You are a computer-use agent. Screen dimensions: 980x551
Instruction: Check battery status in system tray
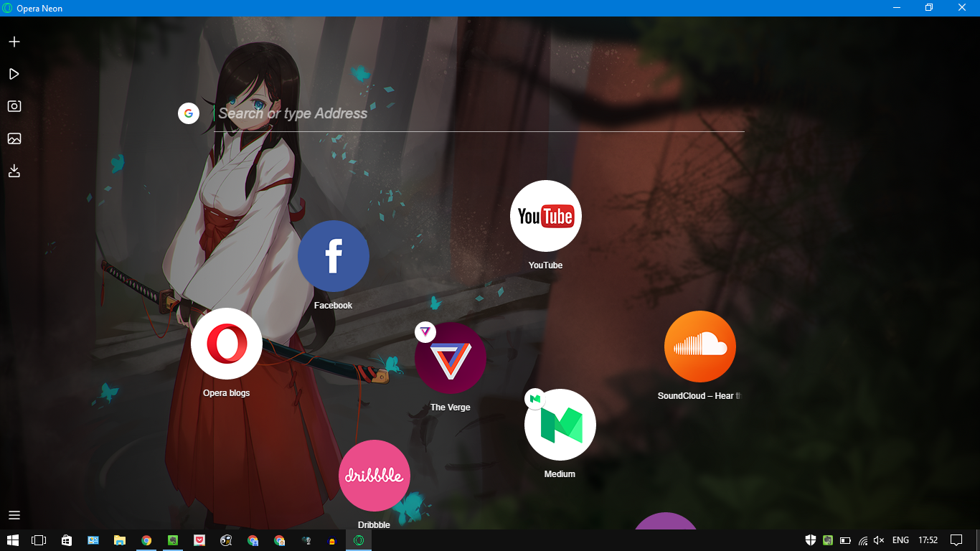click(845, 540)
